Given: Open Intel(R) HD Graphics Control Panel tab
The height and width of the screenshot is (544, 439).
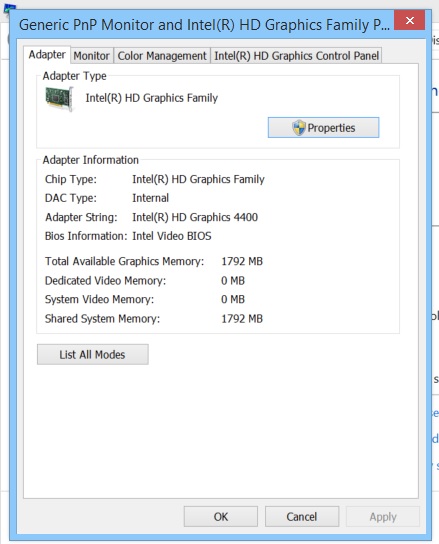Looking at the screenshot, I should 296,56.
